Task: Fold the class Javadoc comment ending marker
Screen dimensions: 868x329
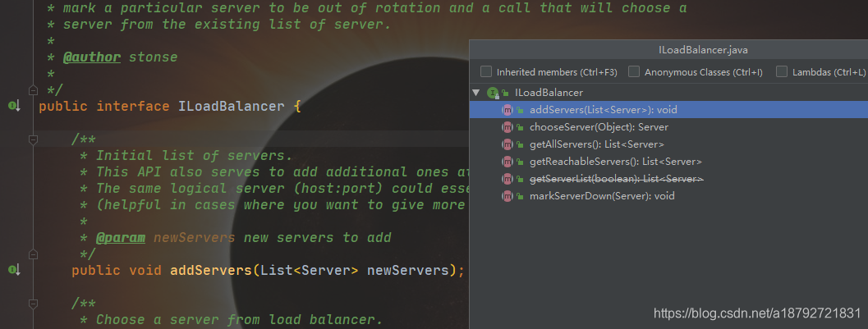Action: (33, 89)
